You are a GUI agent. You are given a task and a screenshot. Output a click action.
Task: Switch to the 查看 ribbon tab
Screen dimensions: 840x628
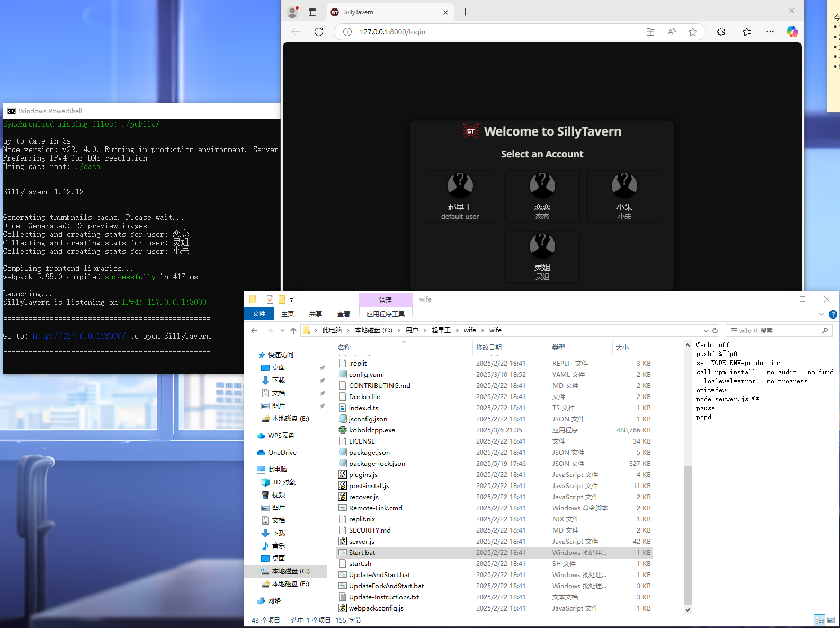(344, 314)
